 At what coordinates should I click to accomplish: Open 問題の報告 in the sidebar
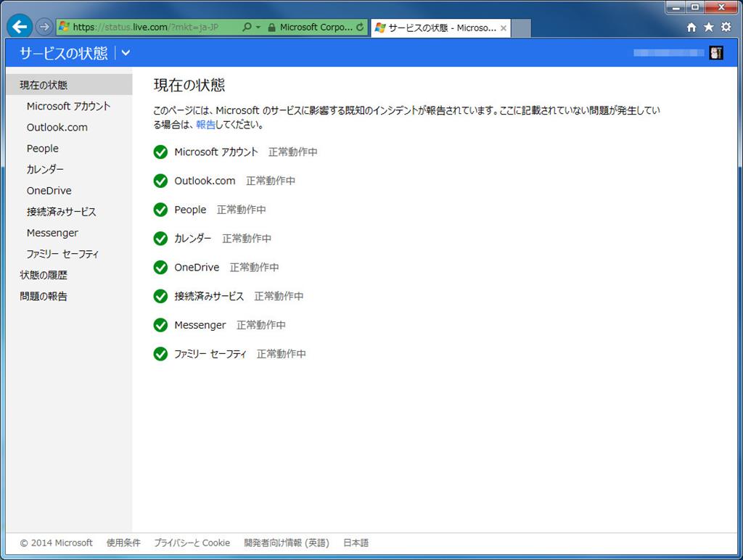pos(43,296)
